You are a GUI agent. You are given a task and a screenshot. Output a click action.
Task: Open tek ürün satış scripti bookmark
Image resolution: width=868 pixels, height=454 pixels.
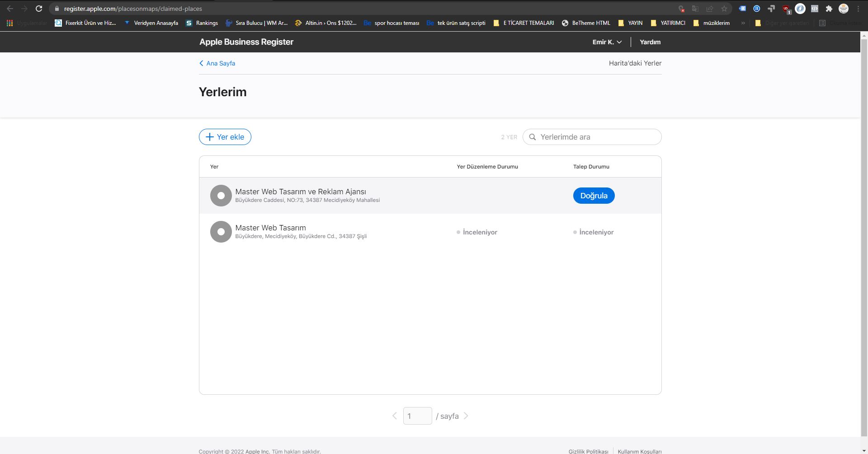456,23
